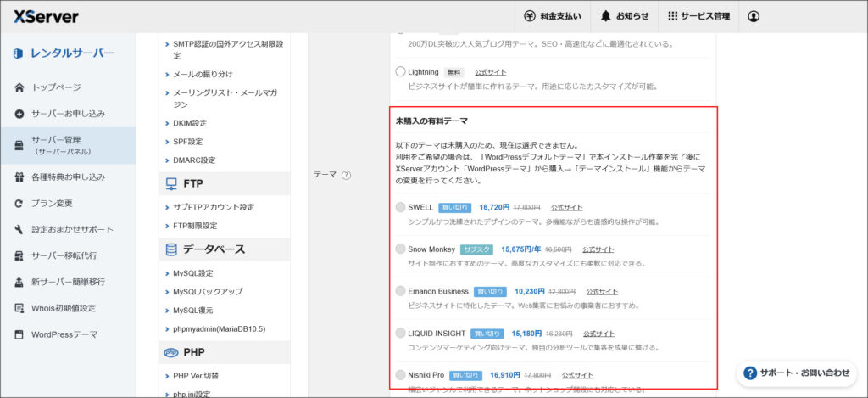Click 各種特典お申し込み gift icon
868x398 pixels.
(x=19, y=177)
